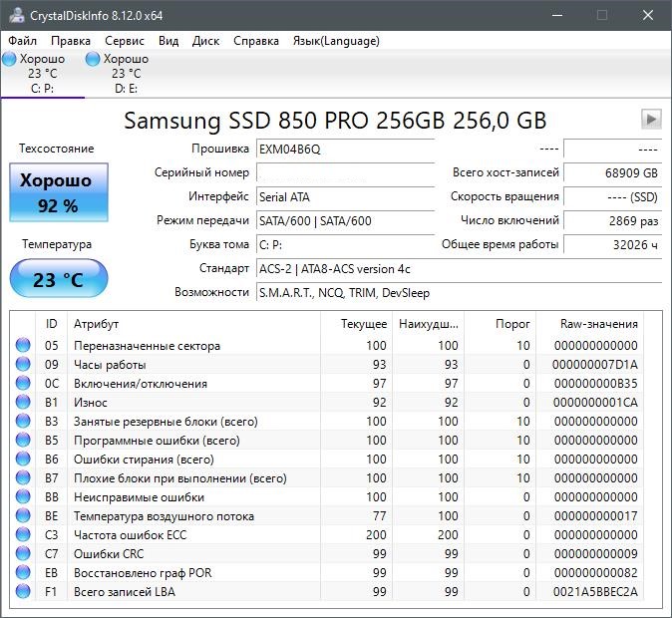Click status orb for Всего записей LBA
Image resolution: width=672 pixels, height=618 pixels.
coord(23,591)
